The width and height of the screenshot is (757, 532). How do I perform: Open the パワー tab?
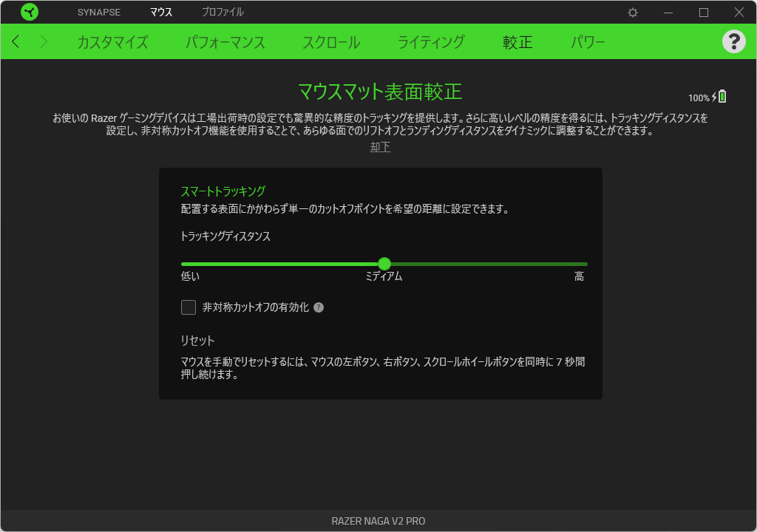tap(588, 42)
